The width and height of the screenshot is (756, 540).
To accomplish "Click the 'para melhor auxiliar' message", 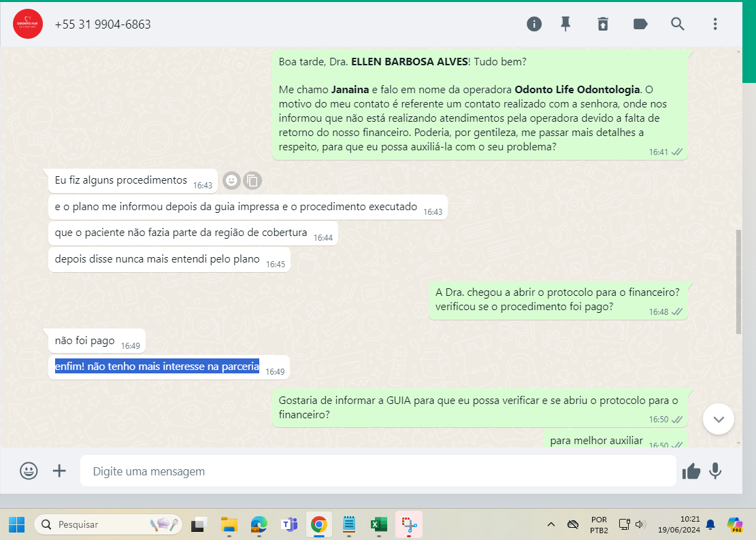I will [x=615, y=440].
